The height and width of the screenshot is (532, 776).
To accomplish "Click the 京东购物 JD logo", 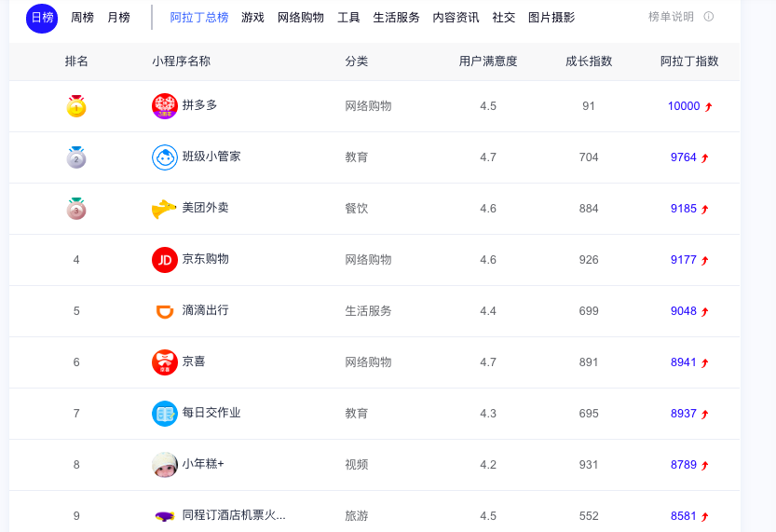I will (164, 260).
